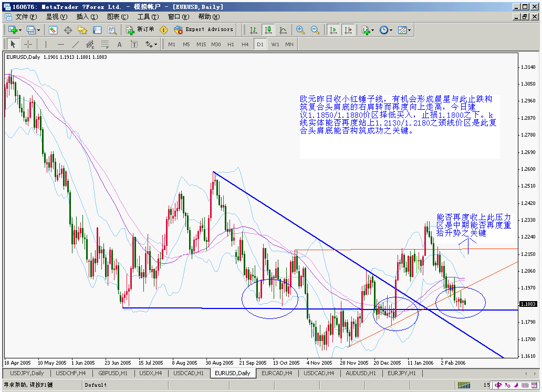The image size is (542, 392).
Task: Open the Arrows objects icon
Action: click(x=149, y=44)
